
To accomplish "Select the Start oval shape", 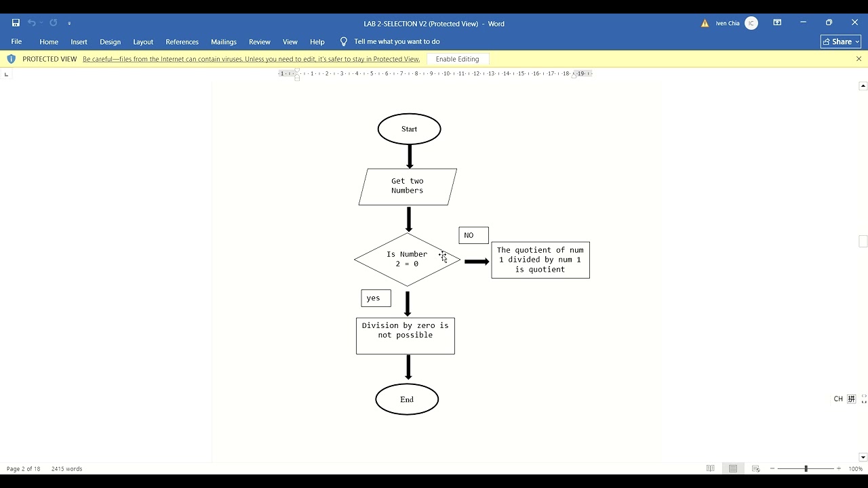I will pos(409,129).
